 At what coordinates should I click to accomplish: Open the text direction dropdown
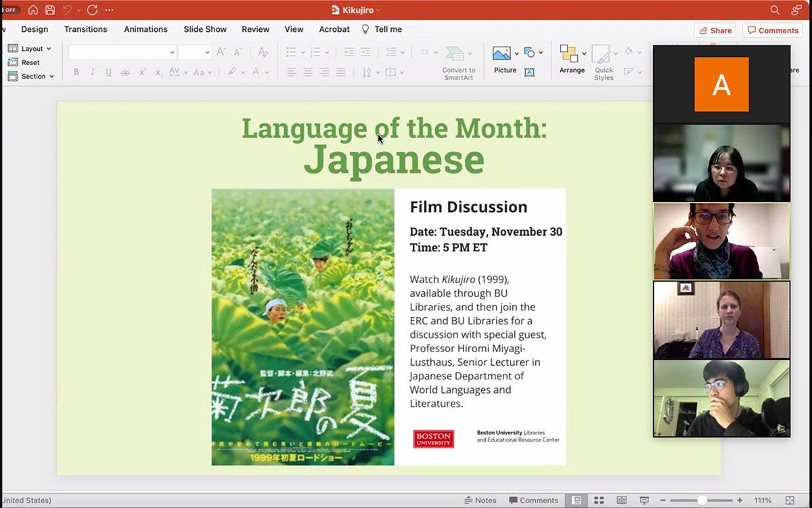coord(370,72)
